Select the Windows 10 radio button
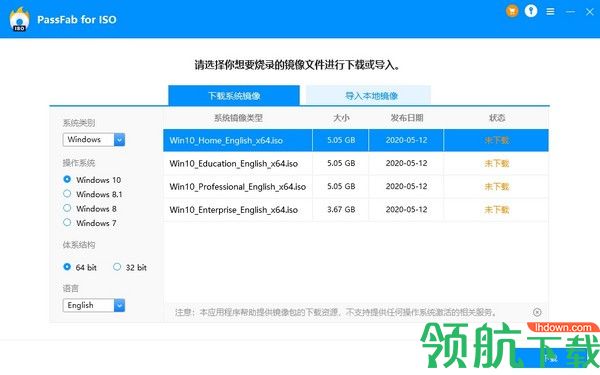Image resolution: width=600 pixels, height=375 pixels. pyautogui.click(x=67, y=179)
